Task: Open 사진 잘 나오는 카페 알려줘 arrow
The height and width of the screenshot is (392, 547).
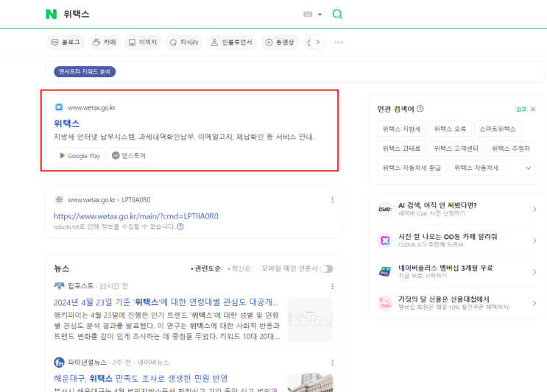Action: pyautogui.click(x=534, y=240)
